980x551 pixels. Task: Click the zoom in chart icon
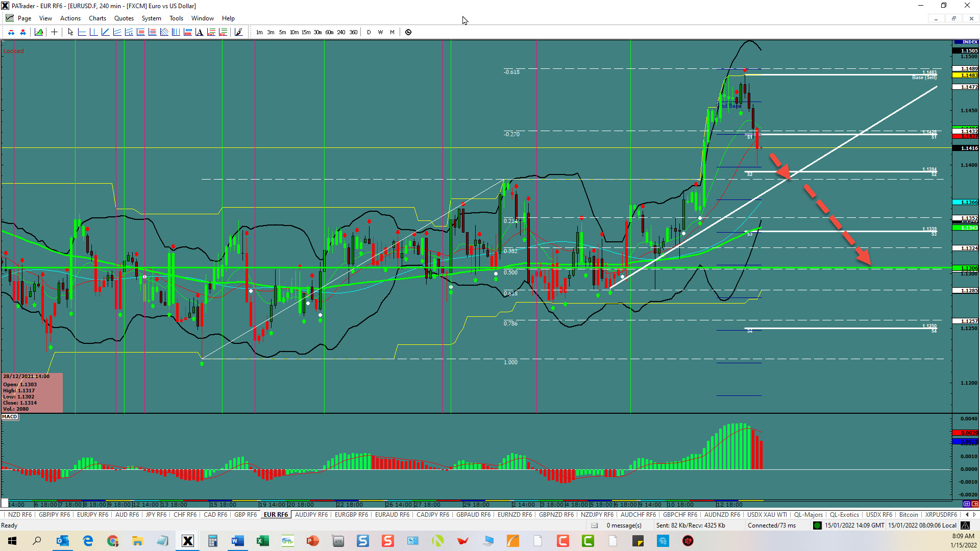(23, 32)
